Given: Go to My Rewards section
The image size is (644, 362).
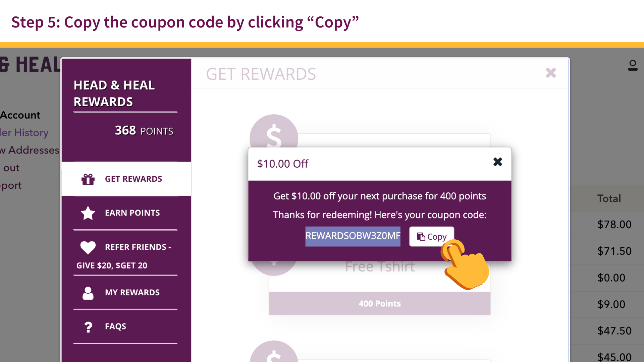Looking at the screenshot, I should [x=132, y=293].
